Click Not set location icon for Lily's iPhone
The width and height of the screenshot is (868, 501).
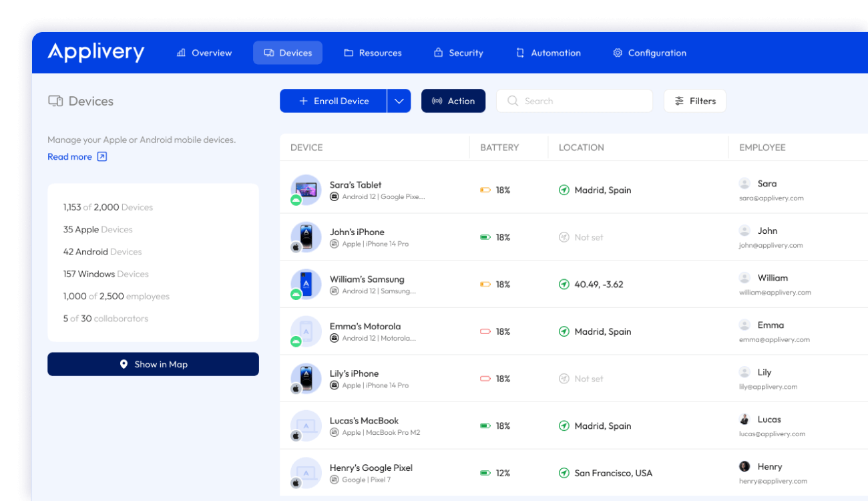(x=564, y=379)
